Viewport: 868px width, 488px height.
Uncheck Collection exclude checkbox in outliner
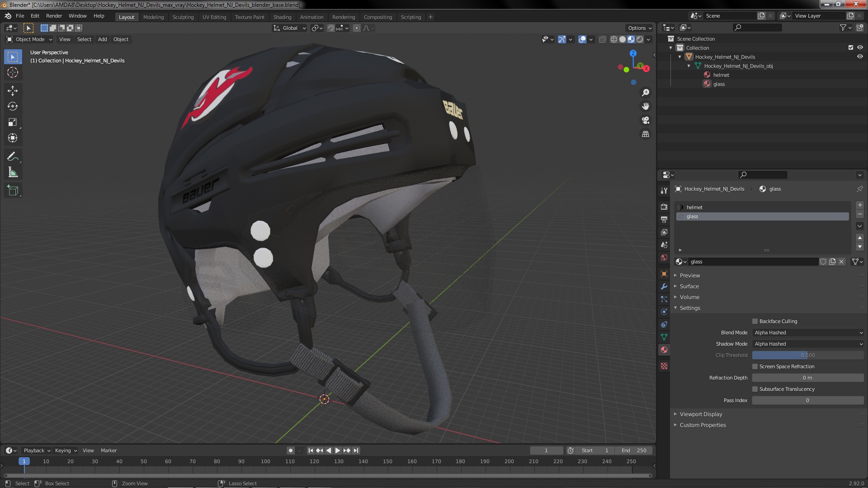(x=851, y=47)
